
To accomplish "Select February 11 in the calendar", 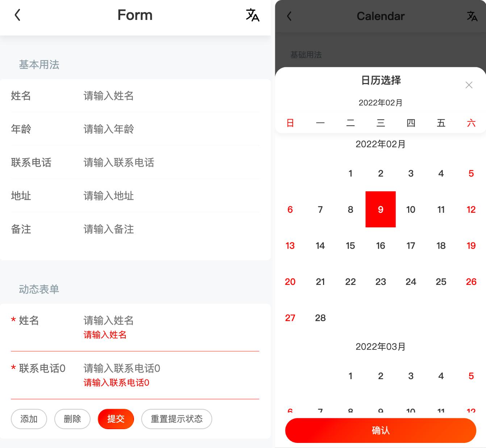I will coord(441,210).
